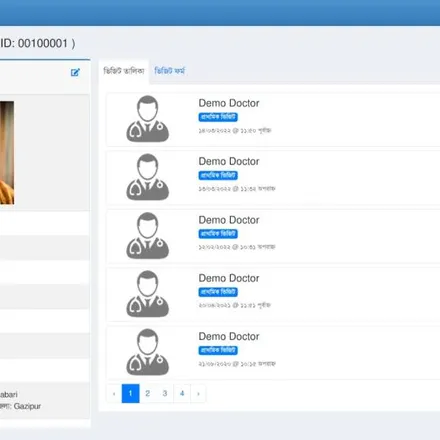
Task: Click doctor avatar icon of the 2020 visit
Action: tap(148, 352)
